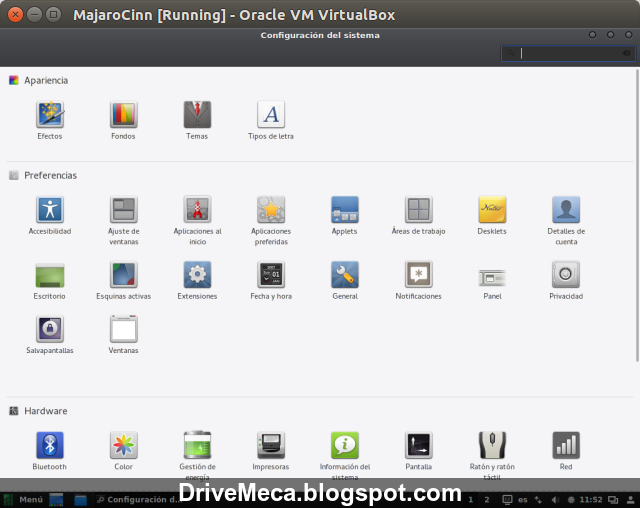Open the user applet icon

click(x=631, y=499)
